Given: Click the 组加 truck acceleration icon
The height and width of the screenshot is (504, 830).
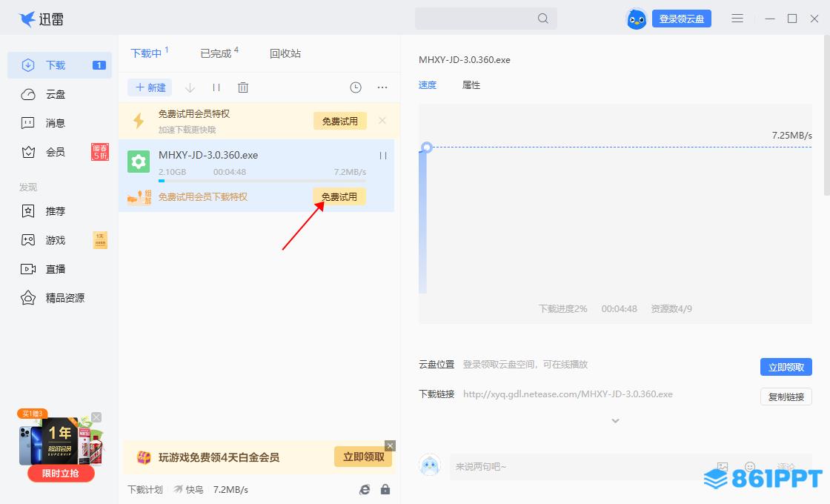Looking at the screenshot, I should 139,197.
